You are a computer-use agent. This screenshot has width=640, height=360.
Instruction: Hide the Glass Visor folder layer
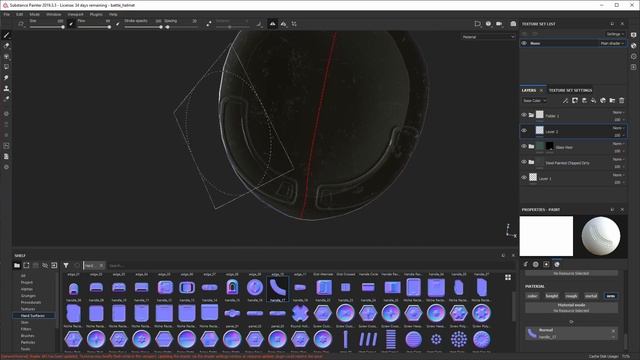(x=524, y=146)
